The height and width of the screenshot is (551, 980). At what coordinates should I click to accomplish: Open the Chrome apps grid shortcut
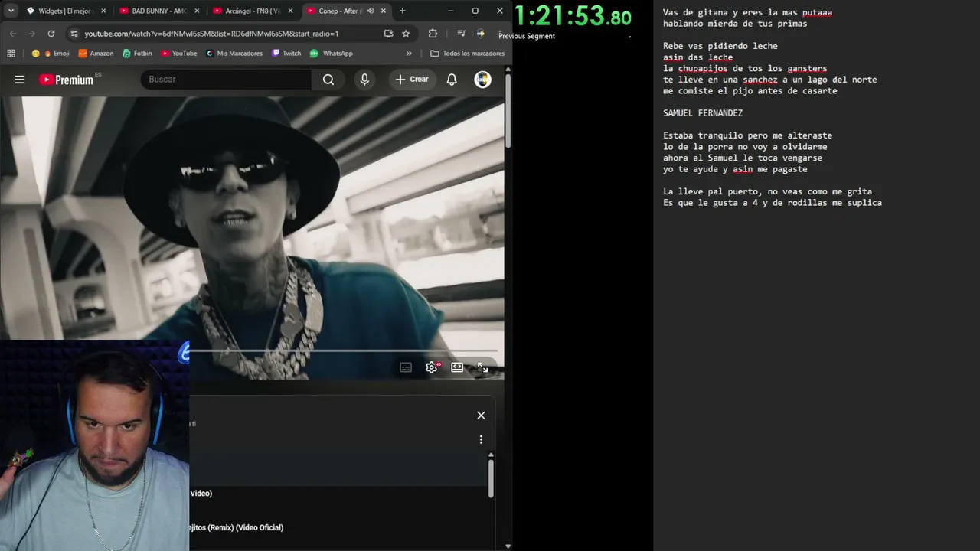[11, 54]
